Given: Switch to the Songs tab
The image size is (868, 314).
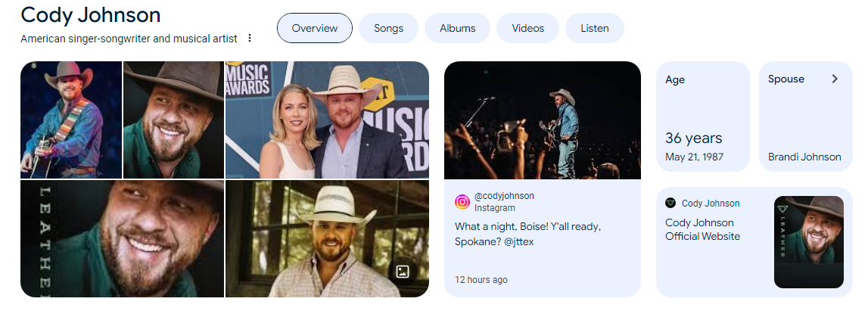Looking at the screenshot, I should pyautogui.click(x=389, y=28).
